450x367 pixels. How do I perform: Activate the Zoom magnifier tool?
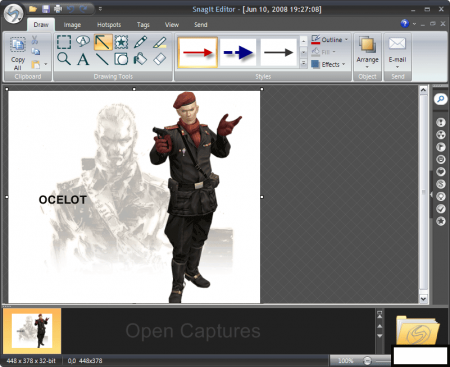pos(64,59)
